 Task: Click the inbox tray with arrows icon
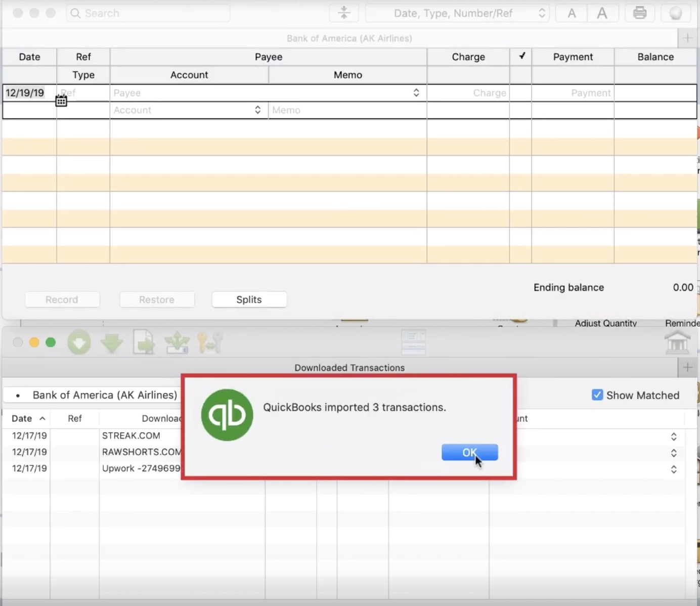click(x=177, y=342)
